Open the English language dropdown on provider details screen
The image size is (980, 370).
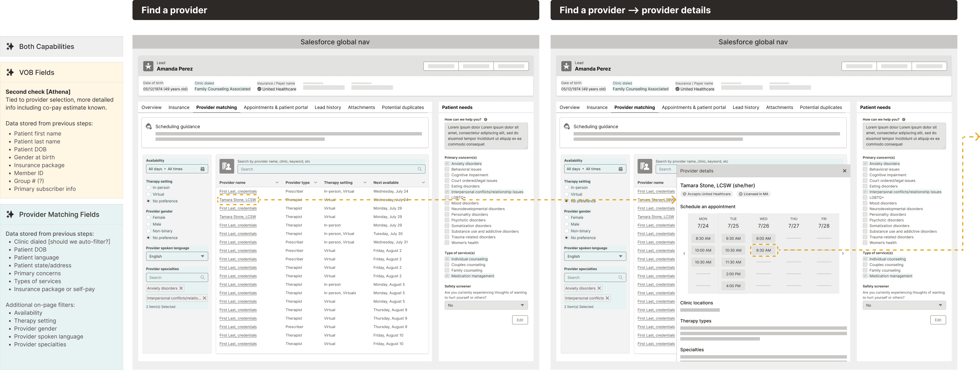pyautogui.click(x=595, y=257)
